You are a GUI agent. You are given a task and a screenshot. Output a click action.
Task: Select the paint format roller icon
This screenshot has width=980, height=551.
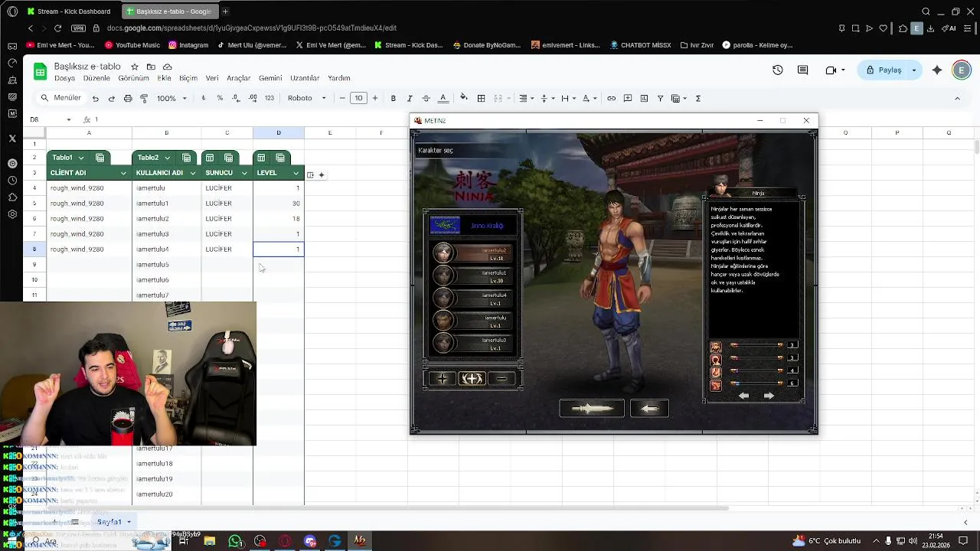pyautogui.click(x=144, y=98)
